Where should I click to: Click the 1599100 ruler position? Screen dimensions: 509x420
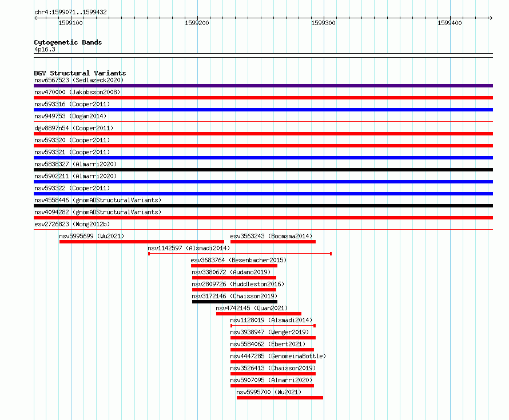70,23
